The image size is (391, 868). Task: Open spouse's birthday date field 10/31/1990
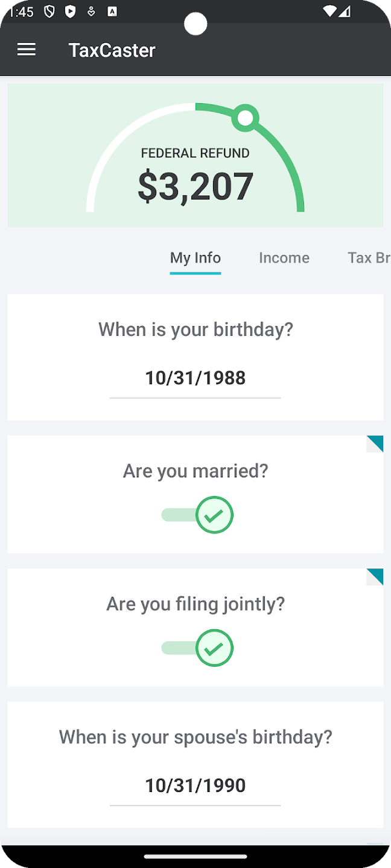pos(195,786)
